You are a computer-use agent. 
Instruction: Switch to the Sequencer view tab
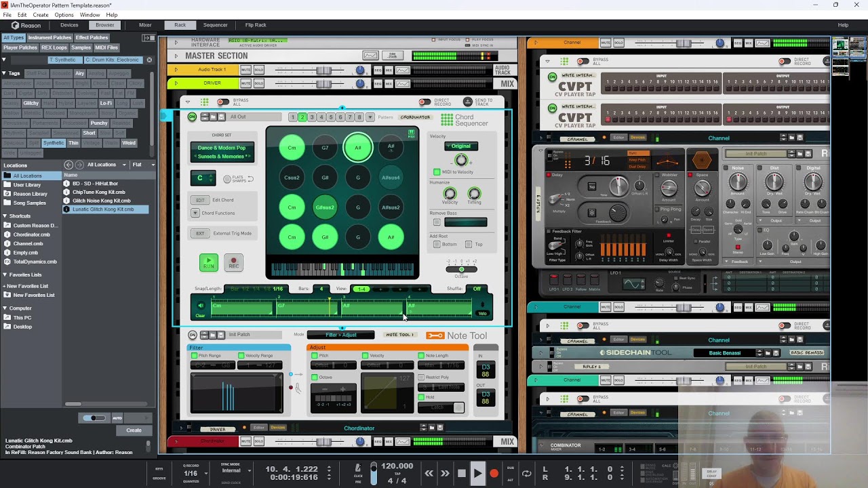[215, 25]
